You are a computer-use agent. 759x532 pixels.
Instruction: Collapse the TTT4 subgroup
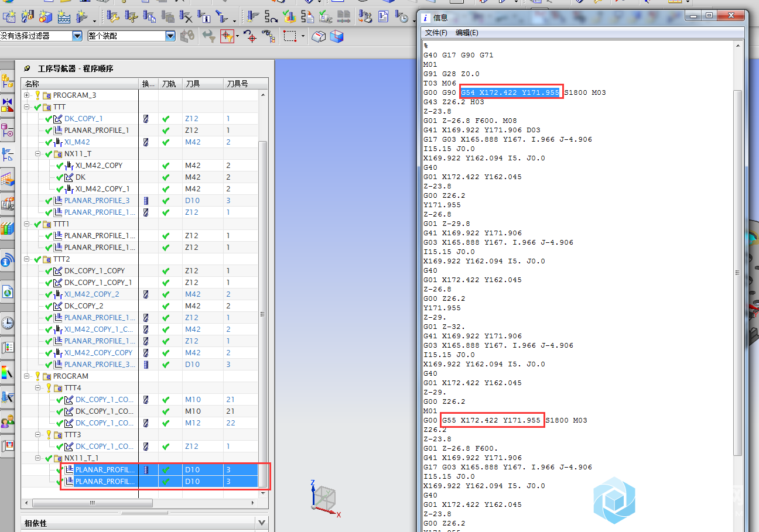point(39,388)
